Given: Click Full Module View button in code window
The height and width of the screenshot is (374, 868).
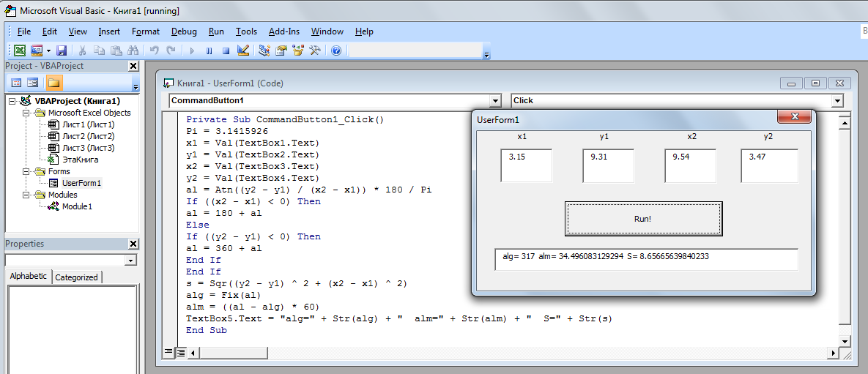Looking at the screenshot, I should 180,353.
